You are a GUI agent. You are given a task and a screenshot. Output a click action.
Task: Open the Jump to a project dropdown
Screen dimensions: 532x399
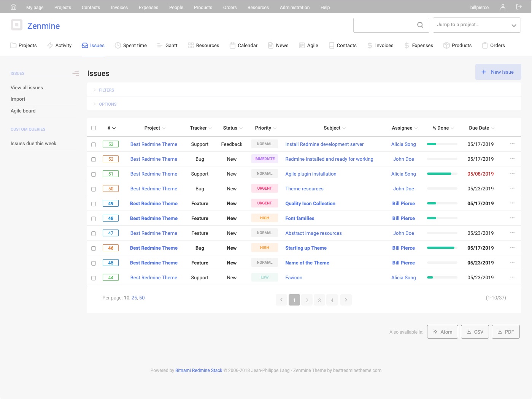tap(476, 25)
